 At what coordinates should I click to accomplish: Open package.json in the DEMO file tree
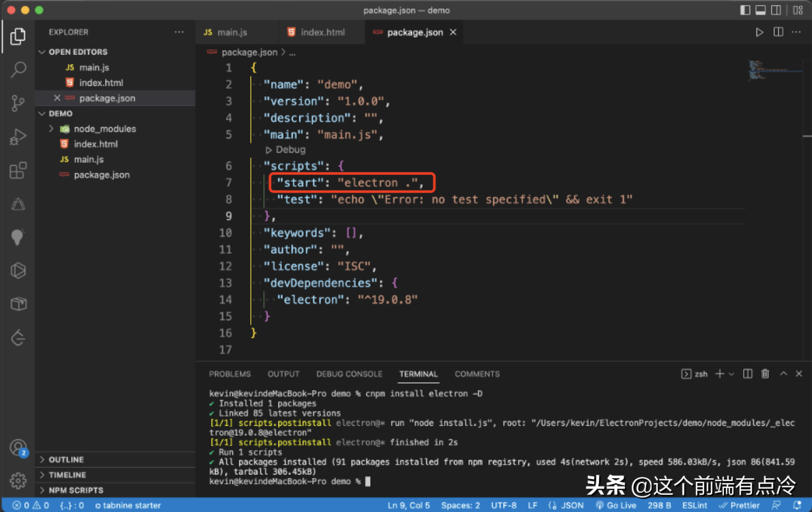pos(115,175)
